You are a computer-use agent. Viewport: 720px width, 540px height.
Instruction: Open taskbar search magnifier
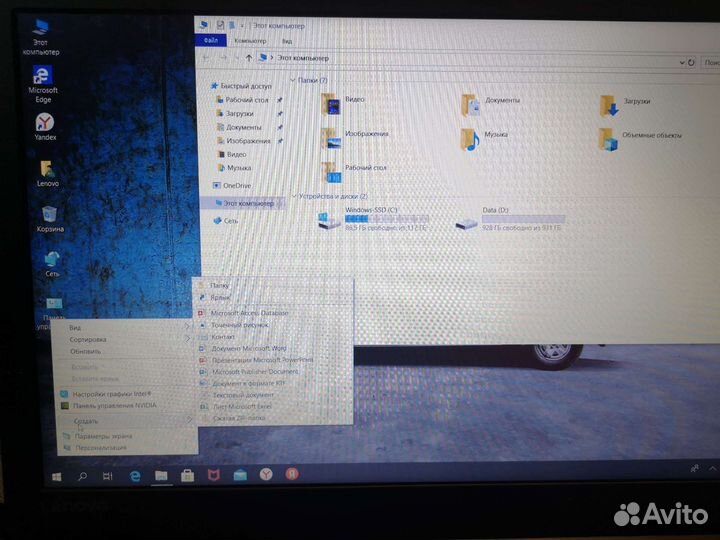pos(83,476)
